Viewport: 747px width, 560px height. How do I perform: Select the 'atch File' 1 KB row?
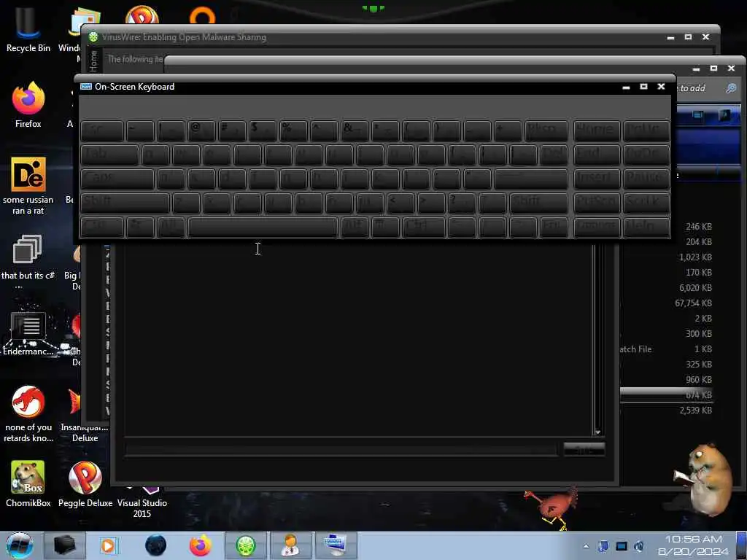pyautogui.click(x=667, y=349)
